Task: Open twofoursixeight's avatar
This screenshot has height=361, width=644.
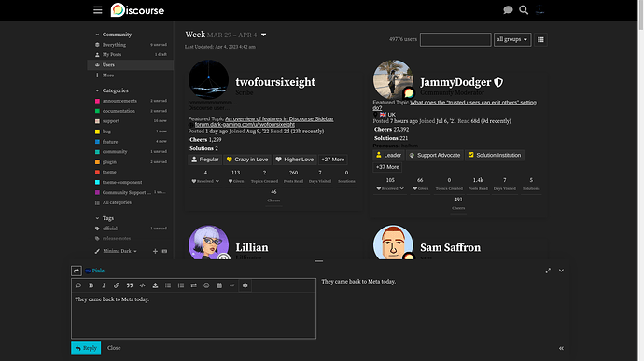Action: click(x=209, y=79)
